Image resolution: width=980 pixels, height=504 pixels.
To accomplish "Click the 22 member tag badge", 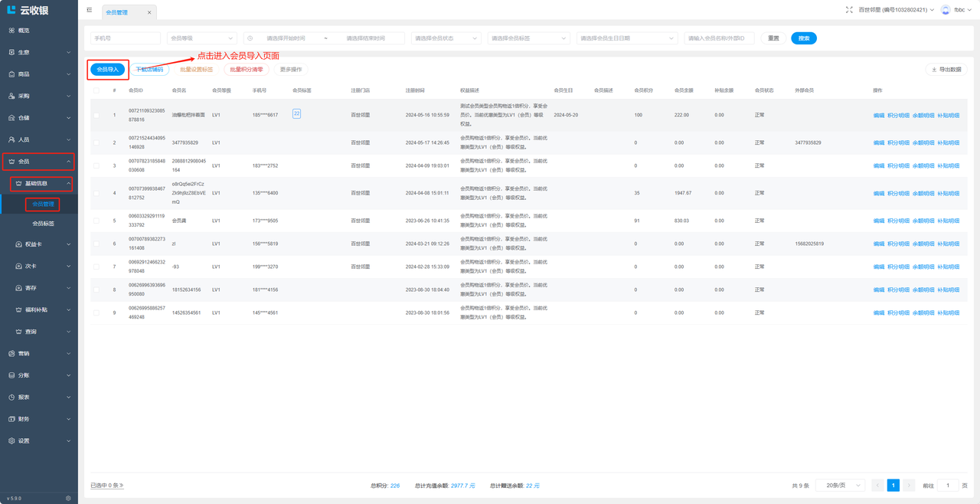I will [x=296, y=113].
